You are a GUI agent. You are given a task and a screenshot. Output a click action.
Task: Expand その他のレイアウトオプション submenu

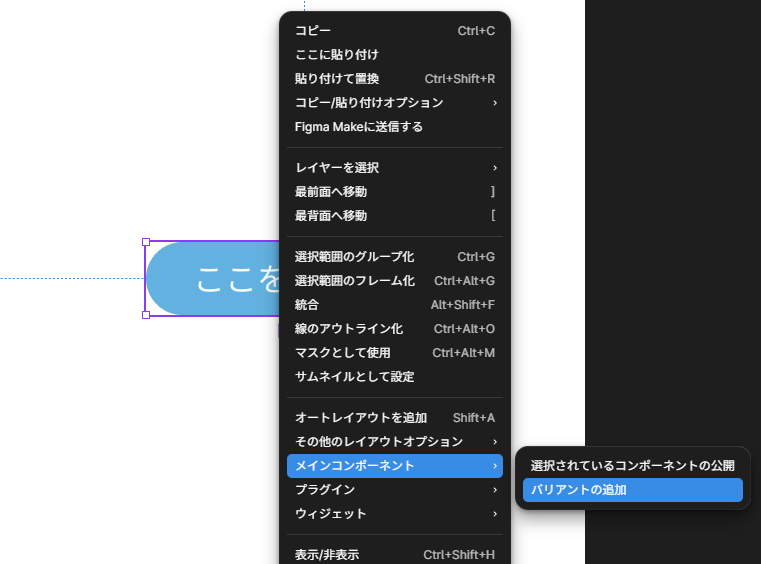point(394,442)
